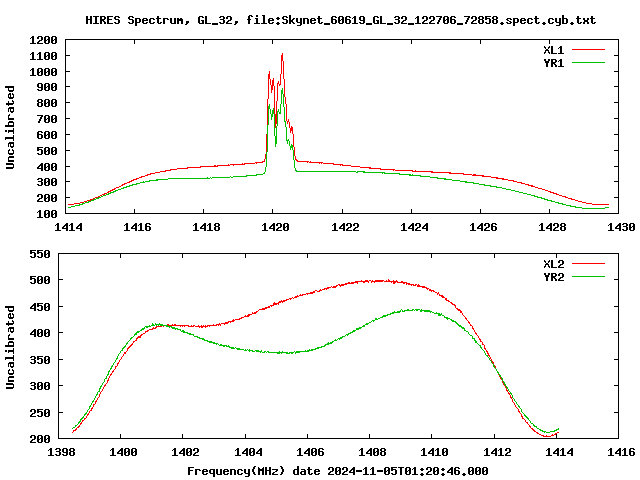Click the green line sample beside YR1

(588, 63)
